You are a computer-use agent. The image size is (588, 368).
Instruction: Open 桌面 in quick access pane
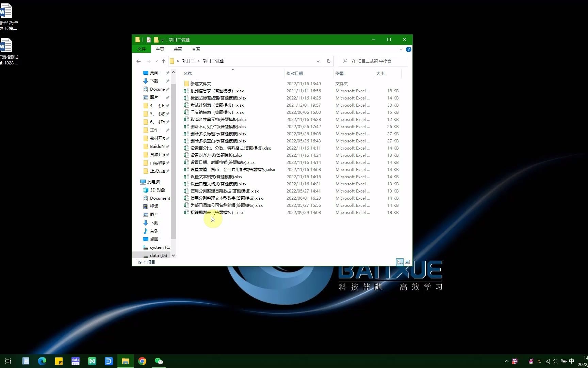click(x=154, y=73)
